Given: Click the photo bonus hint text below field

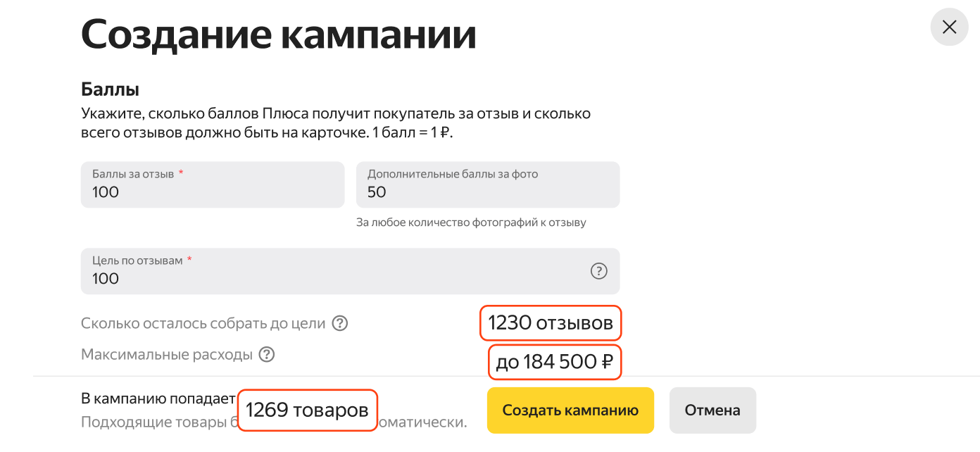Looking at the screenshot, I should [471, 222].
